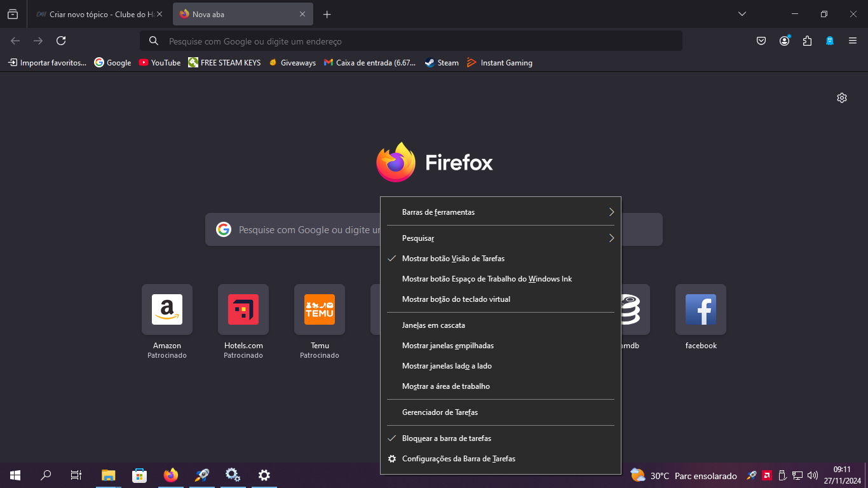Open the Windows Start button
This screenshot has height=488, width=868.
(x=15, y=475)
